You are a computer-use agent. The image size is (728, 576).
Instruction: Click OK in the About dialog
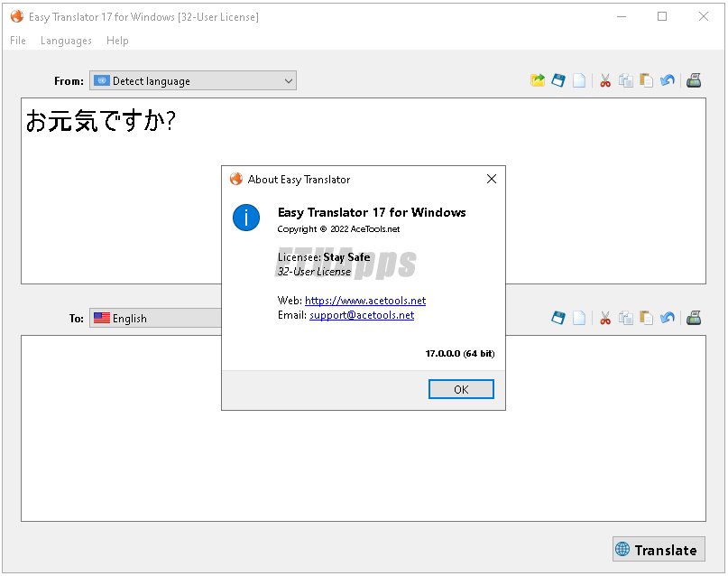[461, 389]
